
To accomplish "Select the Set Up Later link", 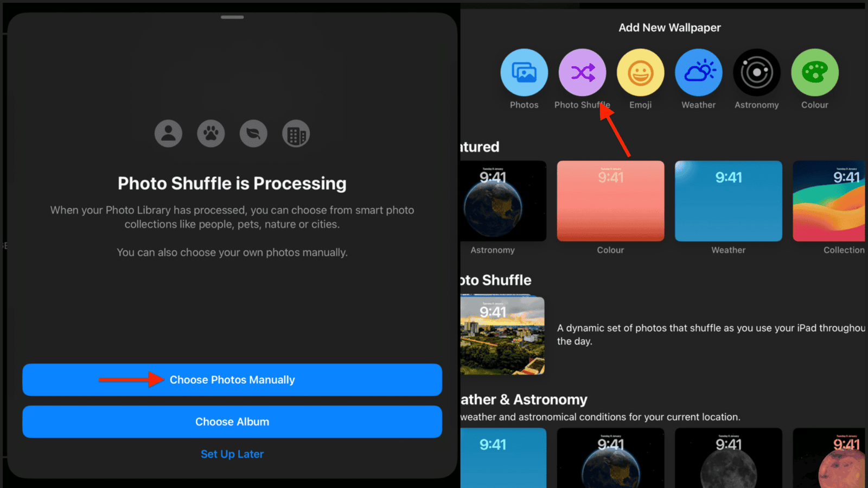I will (232, 454).
